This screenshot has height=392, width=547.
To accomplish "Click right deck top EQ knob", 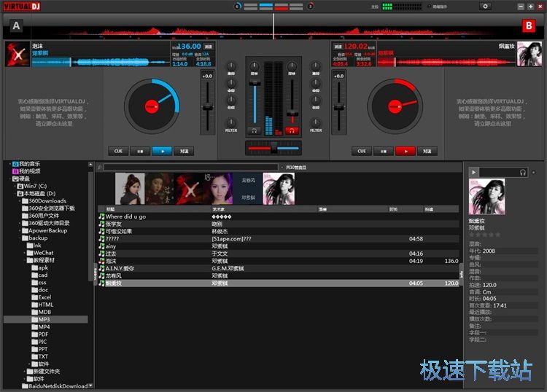I will (316, 66).
